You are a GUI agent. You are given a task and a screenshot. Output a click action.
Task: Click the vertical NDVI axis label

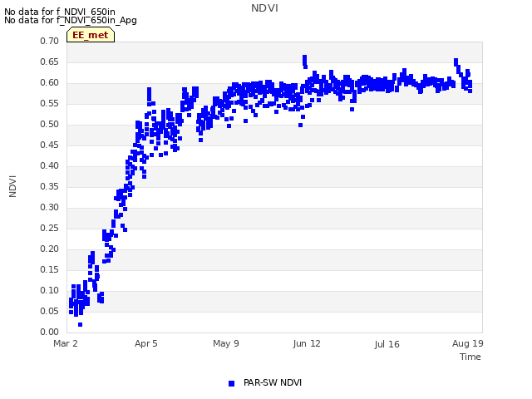[x=12, y=186]
